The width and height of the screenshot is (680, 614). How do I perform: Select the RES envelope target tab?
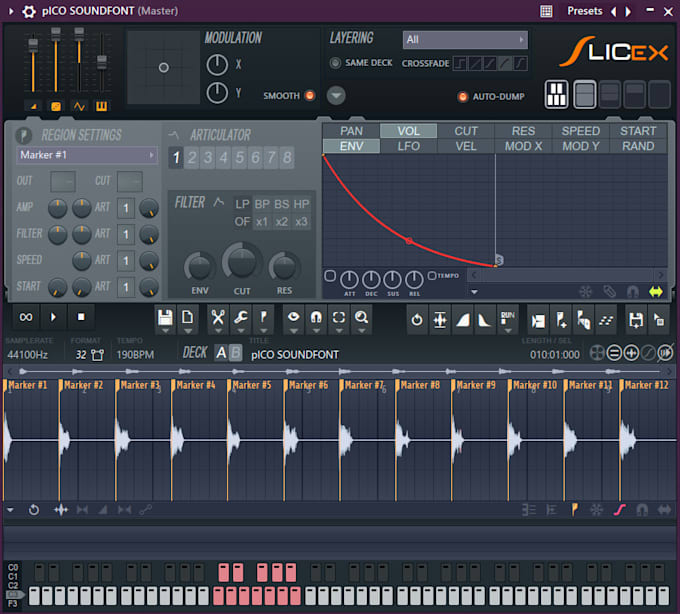click(523, 131)
